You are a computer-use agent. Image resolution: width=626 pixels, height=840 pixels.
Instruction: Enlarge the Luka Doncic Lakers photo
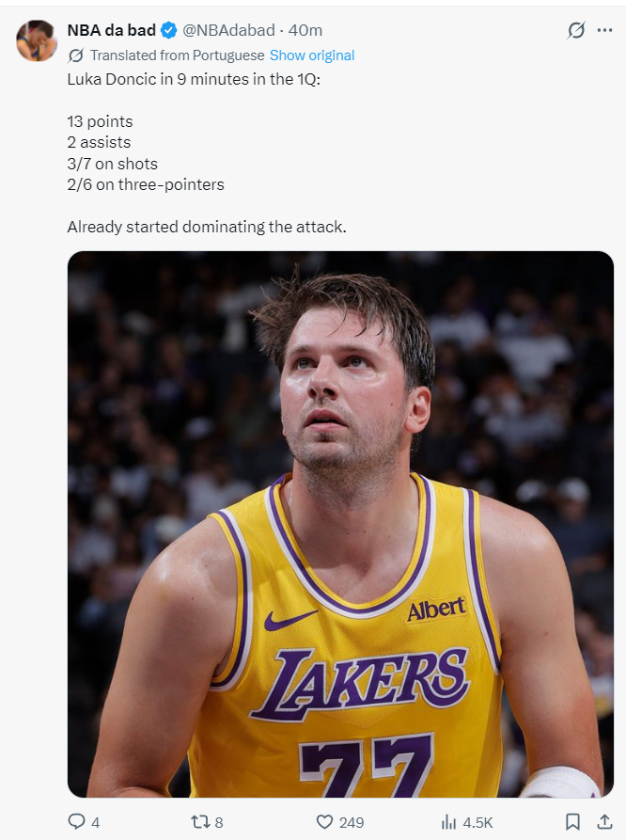coord(340,524)
